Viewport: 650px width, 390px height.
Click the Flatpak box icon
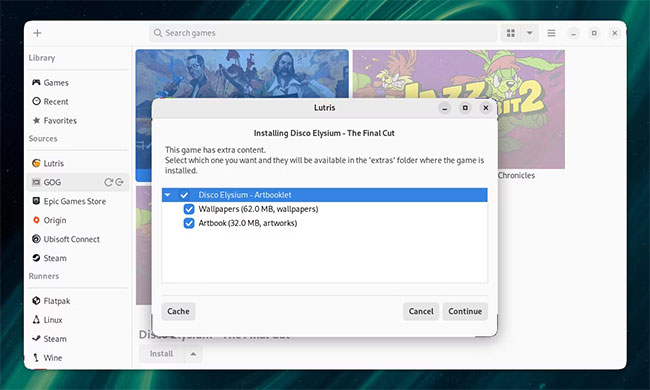point(36,300)
